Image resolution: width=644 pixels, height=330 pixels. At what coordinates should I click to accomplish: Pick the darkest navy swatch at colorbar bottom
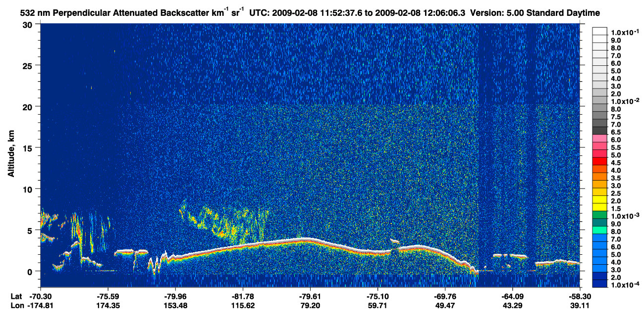coord(600,284)
